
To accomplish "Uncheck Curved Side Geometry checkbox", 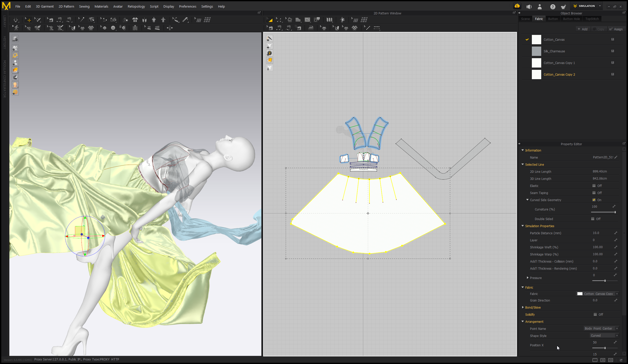I will pos(594,200).
